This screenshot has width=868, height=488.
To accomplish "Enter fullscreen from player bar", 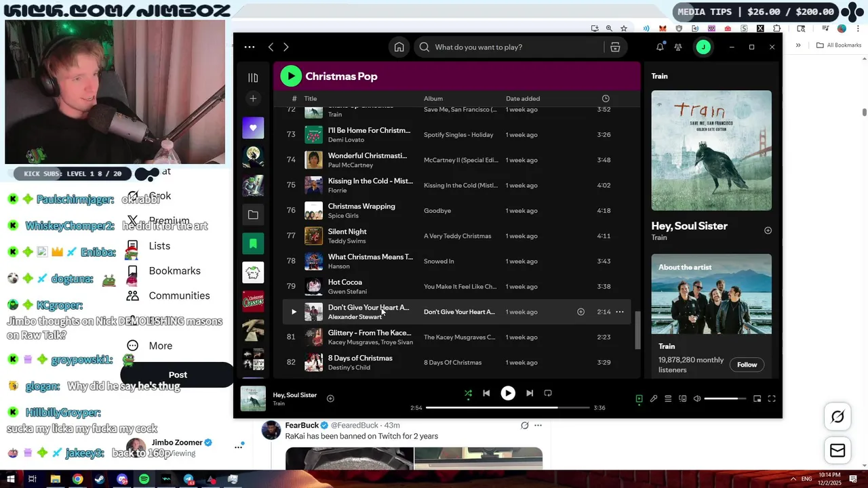I will point(772,399).
